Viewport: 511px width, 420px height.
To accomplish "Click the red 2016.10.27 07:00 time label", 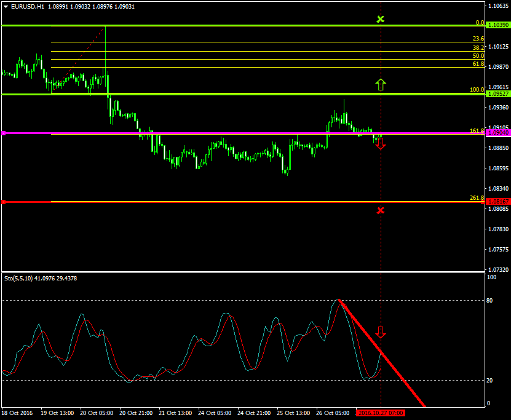I will 382,412.
